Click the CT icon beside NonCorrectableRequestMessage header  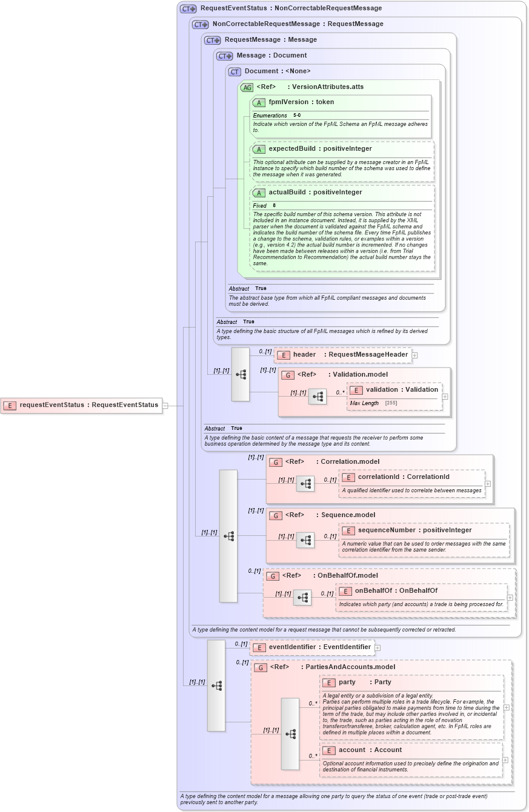[201, 24]
